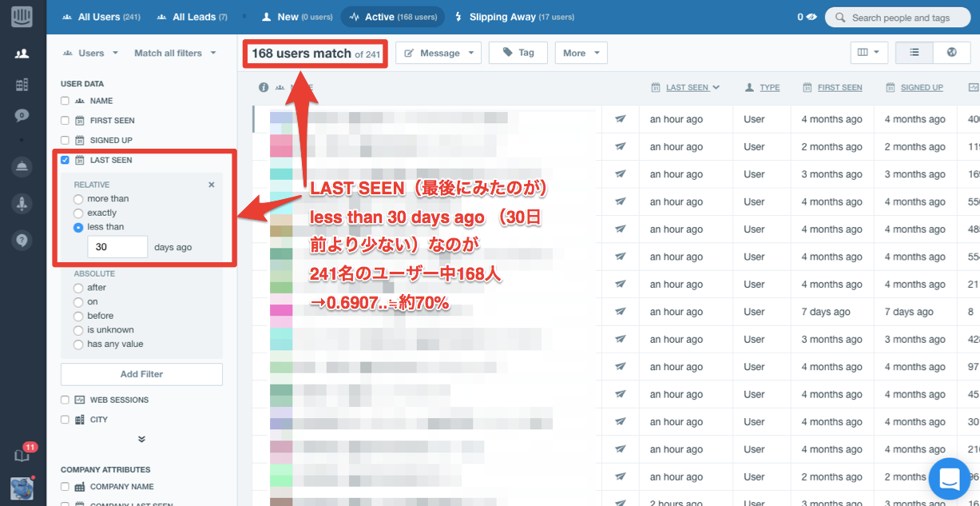This screenshot has width=980, height=506.
Task: Click the Add Filter button
Action: [141, 374]
